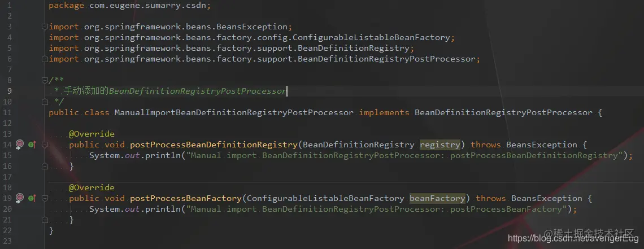This screenshot has height=249, width=644.
Task: Collapse the imports block at line 3
Action: coord(45,27)
